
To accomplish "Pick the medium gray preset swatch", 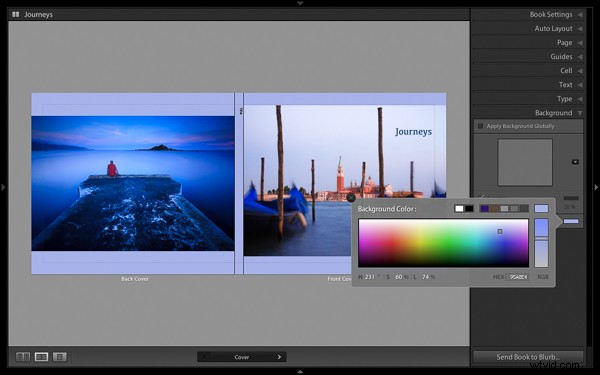I will click(x=514, y=209).
